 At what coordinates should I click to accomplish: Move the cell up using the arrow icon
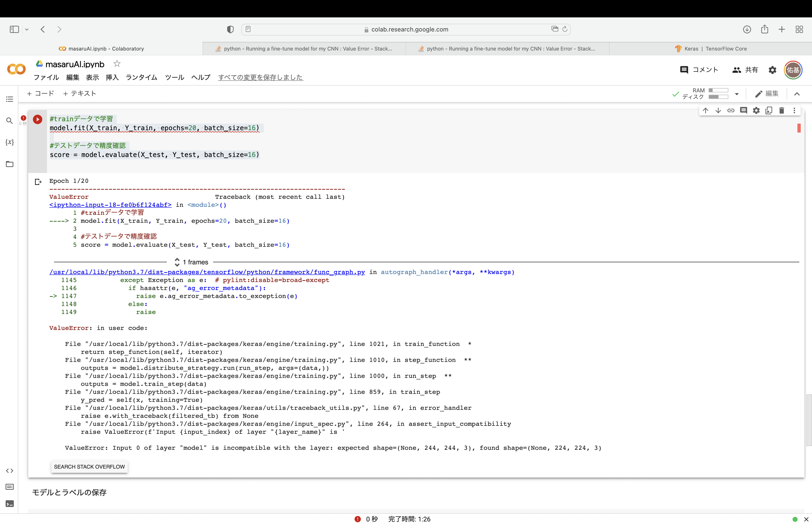705,110
